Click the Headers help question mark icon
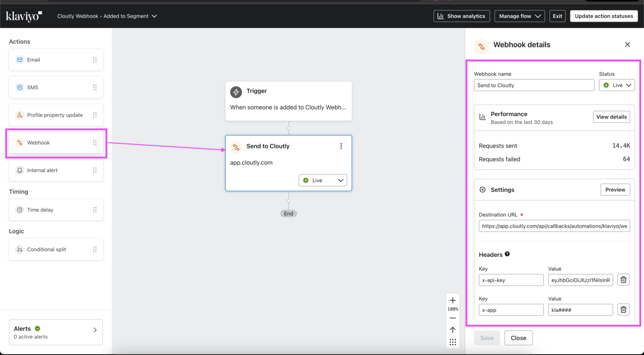 [x=507, y=254]
